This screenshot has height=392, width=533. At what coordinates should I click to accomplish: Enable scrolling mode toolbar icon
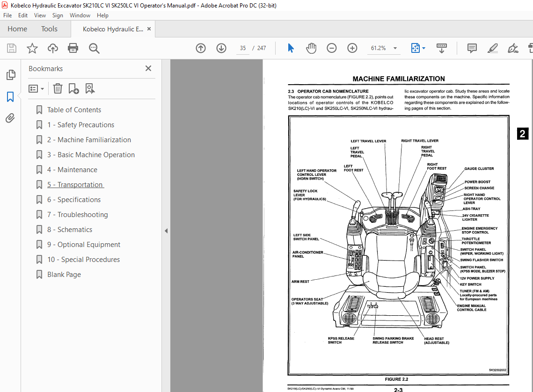pyautogui.click(x=442, y=48)
